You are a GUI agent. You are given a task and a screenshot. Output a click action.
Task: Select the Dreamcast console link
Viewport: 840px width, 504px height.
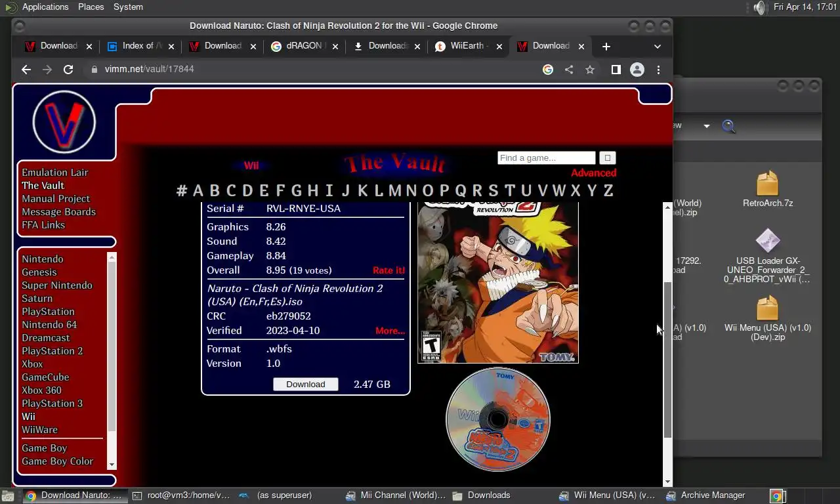[45, 337]
